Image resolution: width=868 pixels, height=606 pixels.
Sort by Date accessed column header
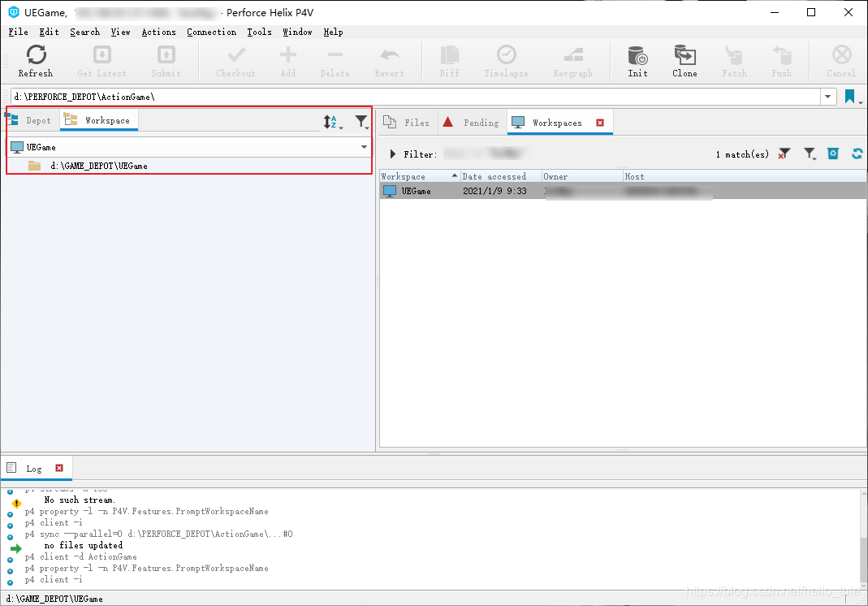500,176
